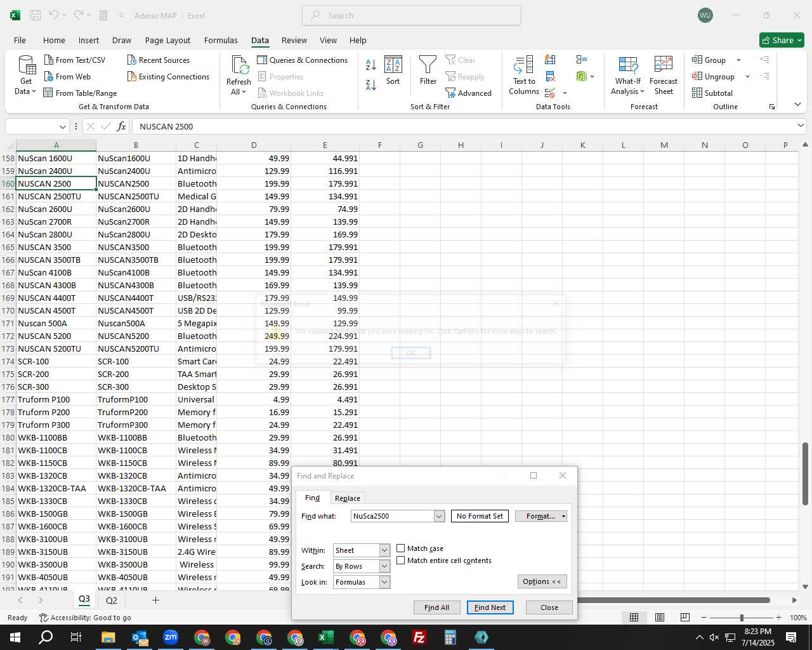Open Existing Connections
The width and height of the screenshot is (812, 650).
click(x=168, y=76)
